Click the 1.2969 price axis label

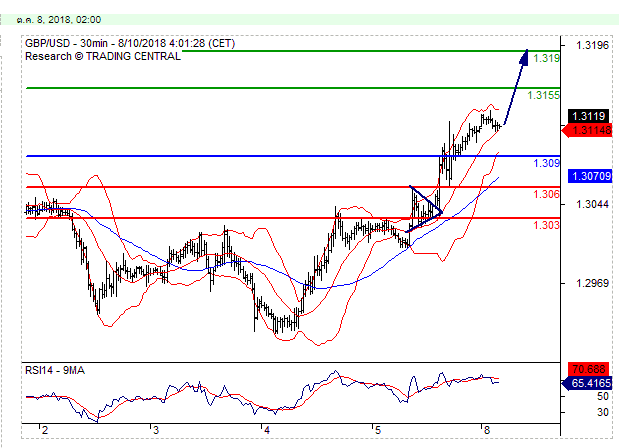coord(592,283)
